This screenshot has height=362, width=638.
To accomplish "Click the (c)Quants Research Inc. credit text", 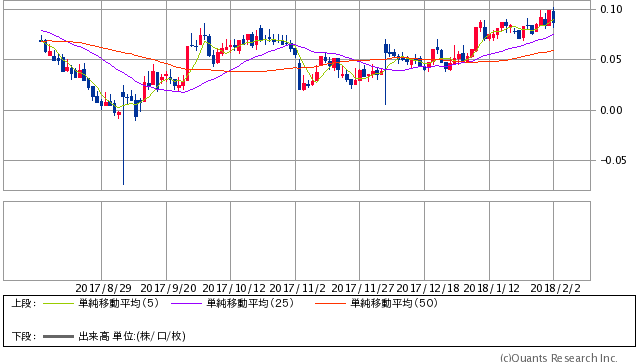I will [559, 358].
